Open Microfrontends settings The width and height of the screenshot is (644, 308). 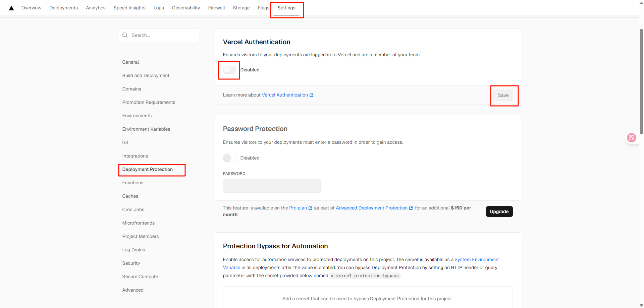(x=139, y=223)
